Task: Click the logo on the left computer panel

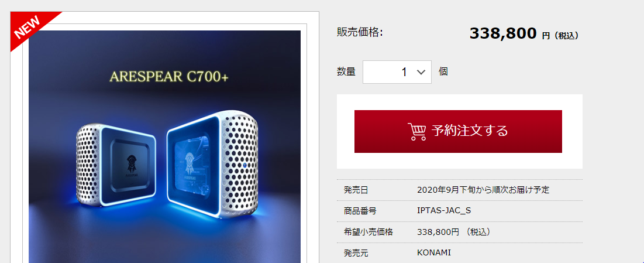Action: tap(131, 164)
